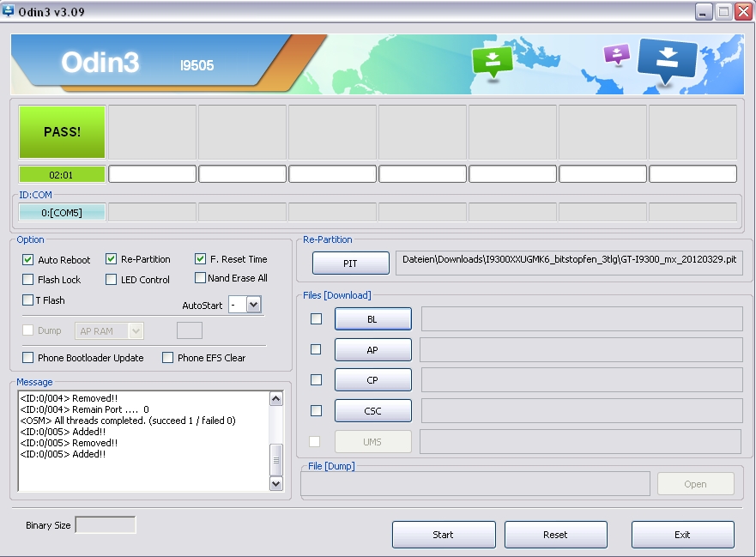Click the AP file path field
Viewport: 756px width, 557px height.
pyautogui.click(x=581, y=349)
